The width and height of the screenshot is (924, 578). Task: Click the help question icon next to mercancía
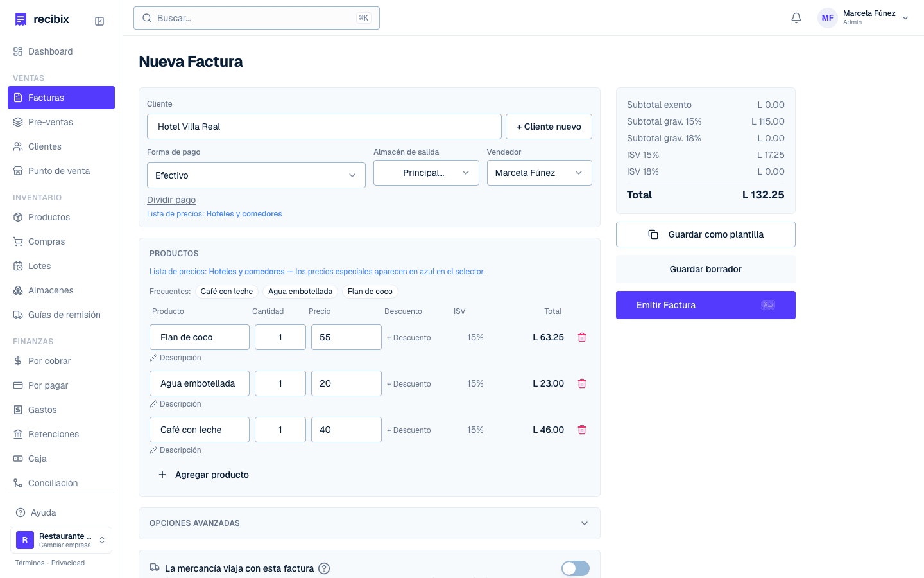(324, 568)
